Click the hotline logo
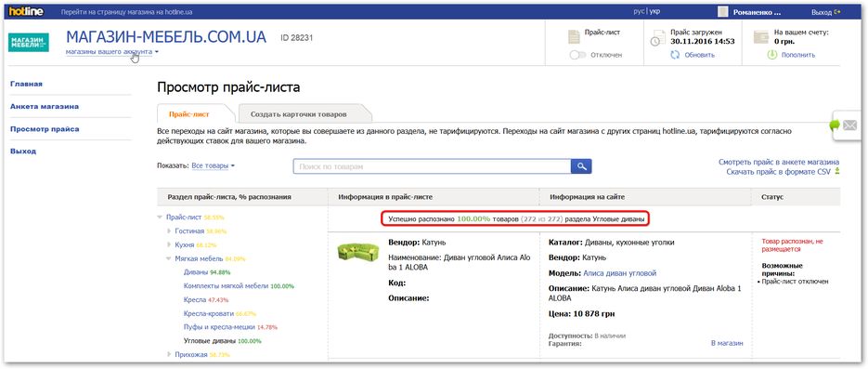 pos(26,12)
